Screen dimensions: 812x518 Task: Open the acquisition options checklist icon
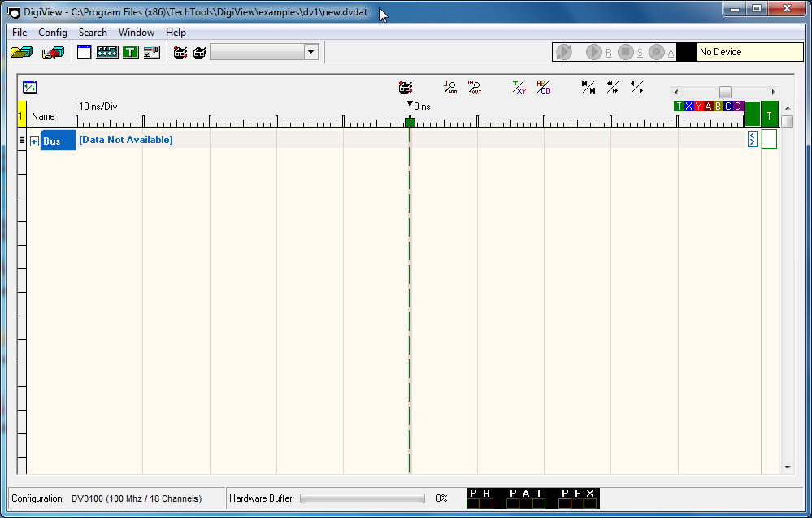click(152, 52)
